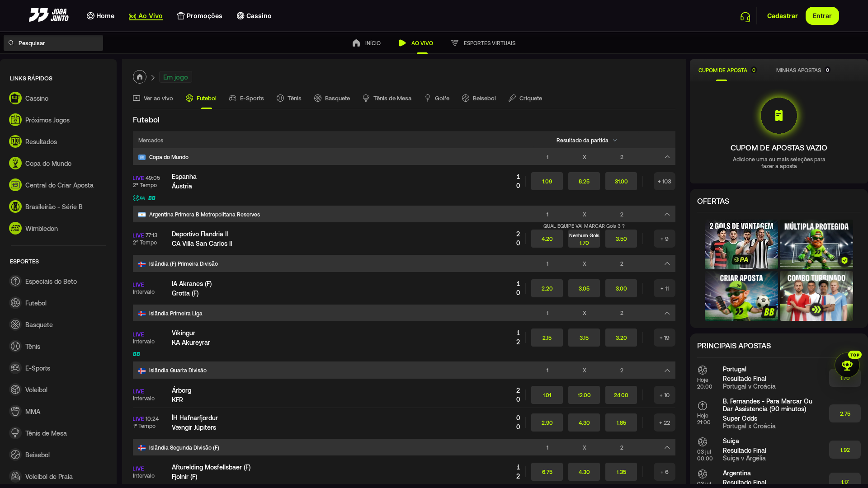The width and height of the screenshot is (868, 488).
Task: Open the Combo Turbinado offer
Action: 816,296
